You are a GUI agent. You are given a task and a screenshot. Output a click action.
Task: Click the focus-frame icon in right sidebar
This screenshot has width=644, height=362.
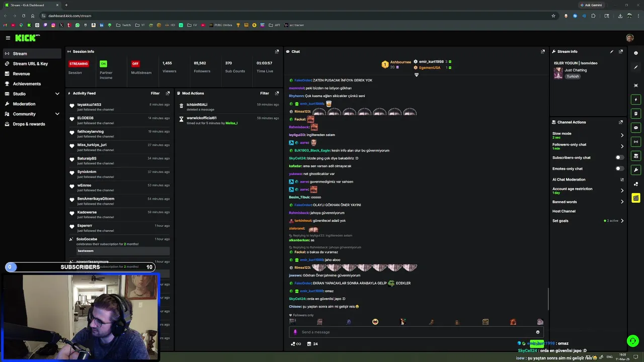coord(636,85)
